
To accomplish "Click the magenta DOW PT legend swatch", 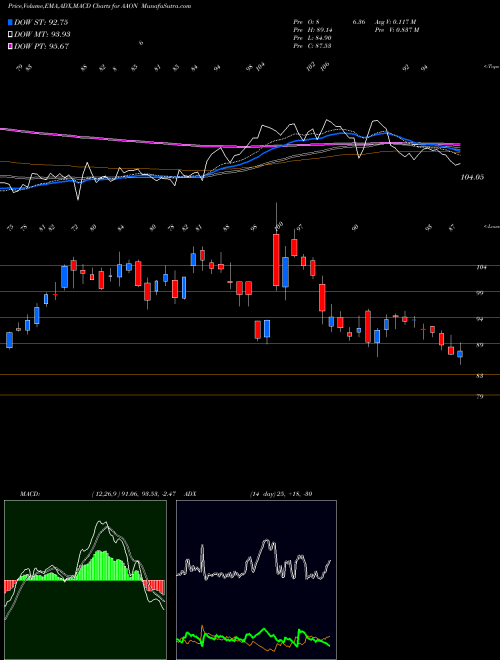I will click(x=10, y=46).
